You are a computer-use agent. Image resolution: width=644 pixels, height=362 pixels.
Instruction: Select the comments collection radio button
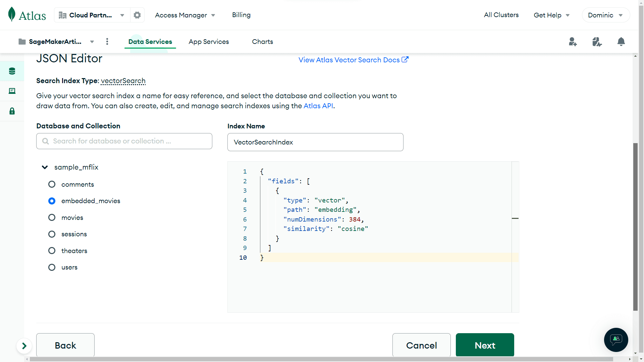(52, 184)
